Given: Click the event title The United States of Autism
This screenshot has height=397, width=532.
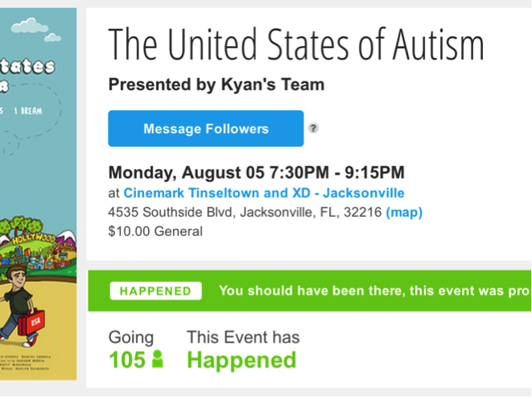Looking at the screenshot, I should 296,44.
